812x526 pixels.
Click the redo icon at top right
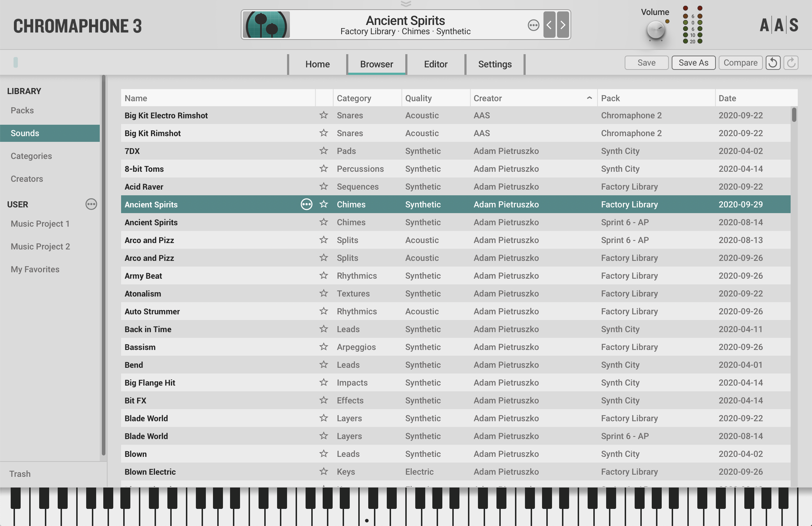tap(791, 63)
